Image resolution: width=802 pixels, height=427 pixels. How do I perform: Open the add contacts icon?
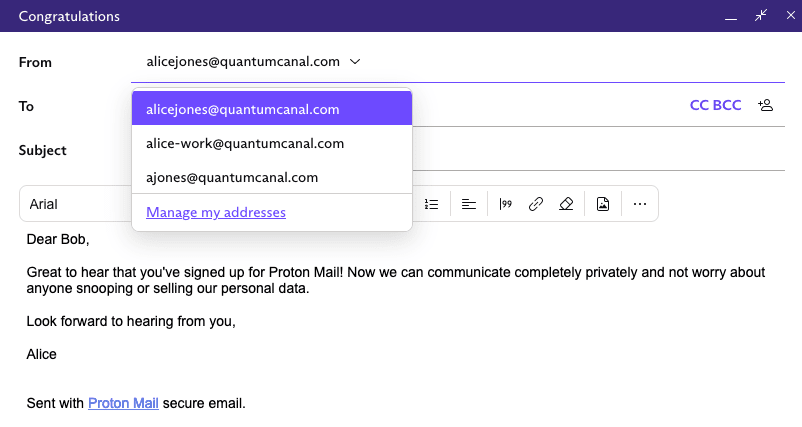pos(765,105)
